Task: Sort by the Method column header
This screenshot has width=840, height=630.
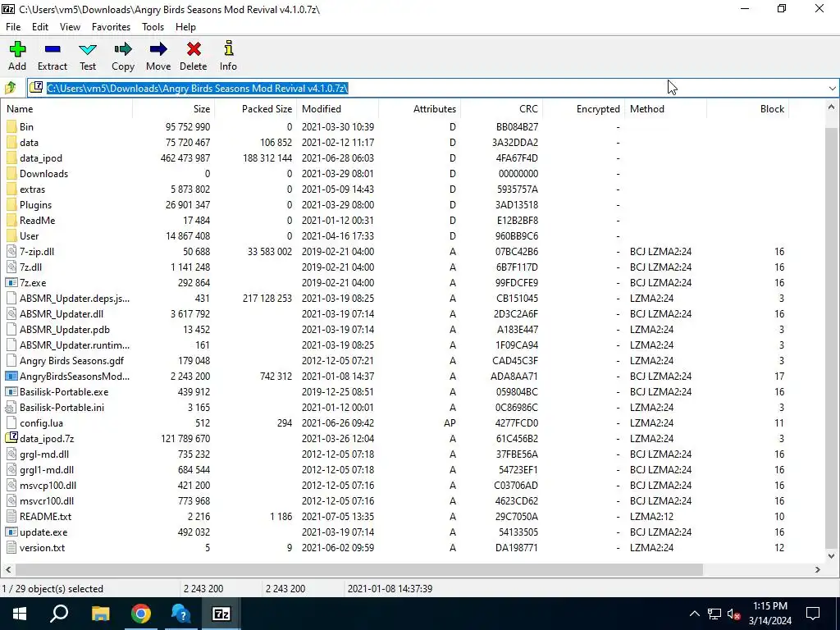Action: (666, 109)
